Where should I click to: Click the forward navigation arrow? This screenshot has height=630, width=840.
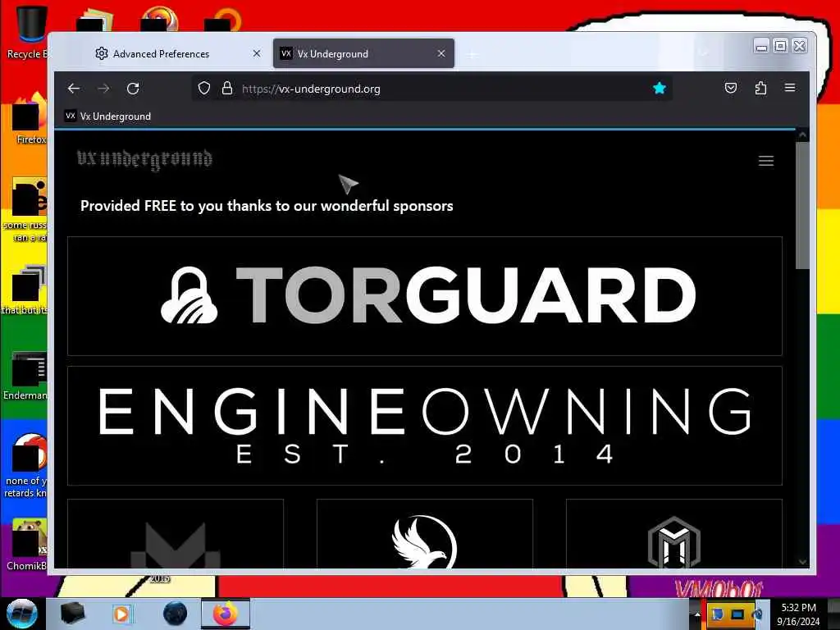click(x=103, y=89)
